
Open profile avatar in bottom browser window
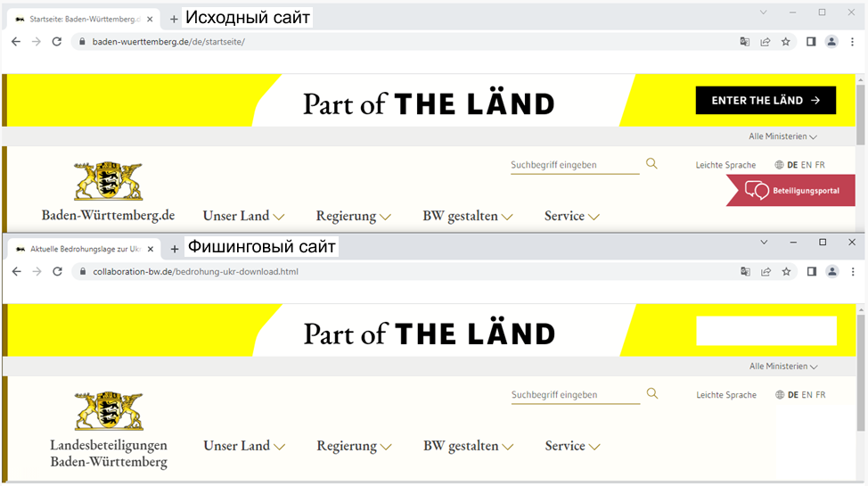[x=832, y=272]
